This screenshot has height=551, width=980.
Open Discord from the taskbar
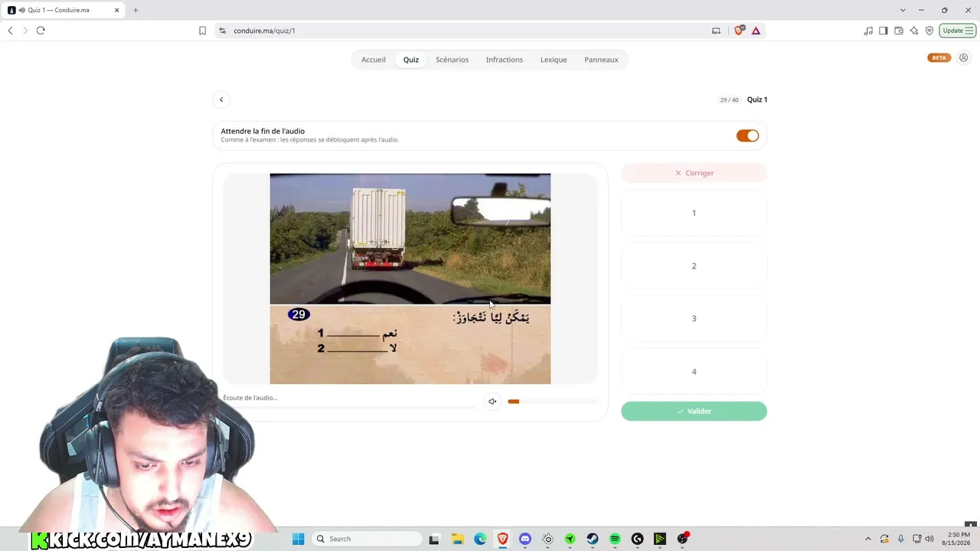pos(525,539)
